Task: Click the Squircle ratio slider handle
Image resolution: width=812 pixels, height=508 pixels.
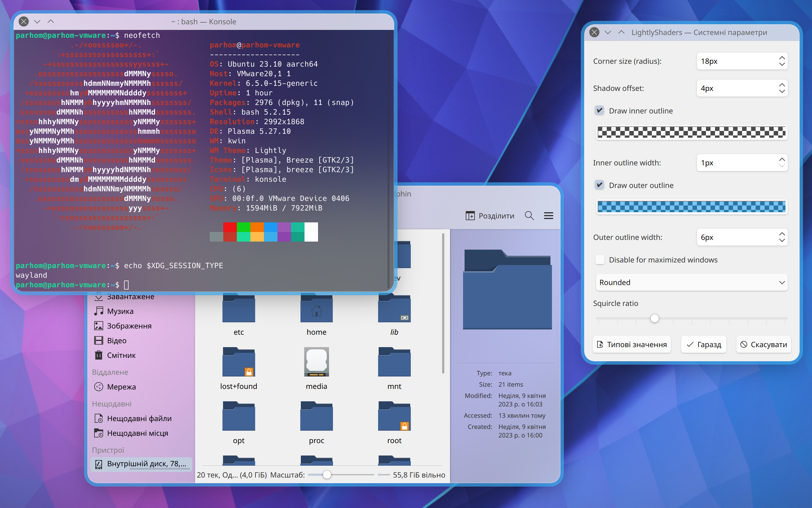Action: tap(654, 318)
